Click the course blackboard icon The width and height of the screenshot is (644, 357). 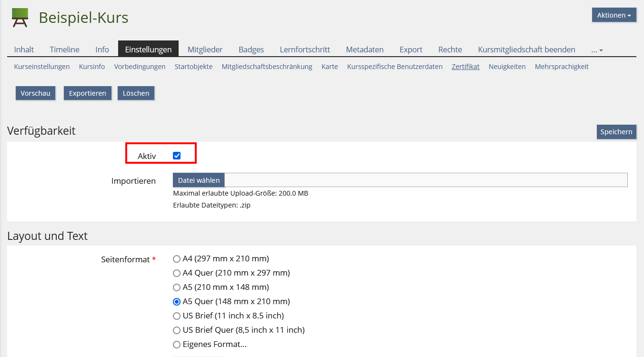[x=20, y=18]
